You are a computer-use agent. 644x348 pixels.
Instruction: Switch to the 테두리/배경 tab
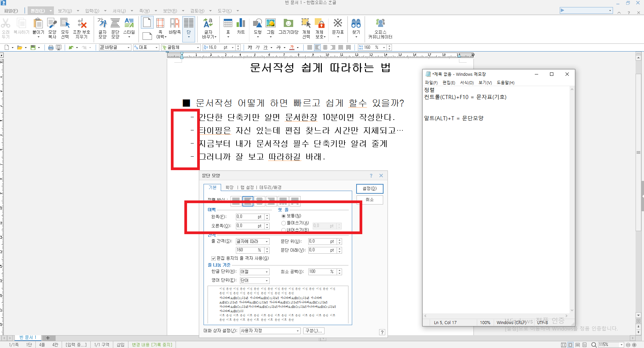tap(270, 188)
